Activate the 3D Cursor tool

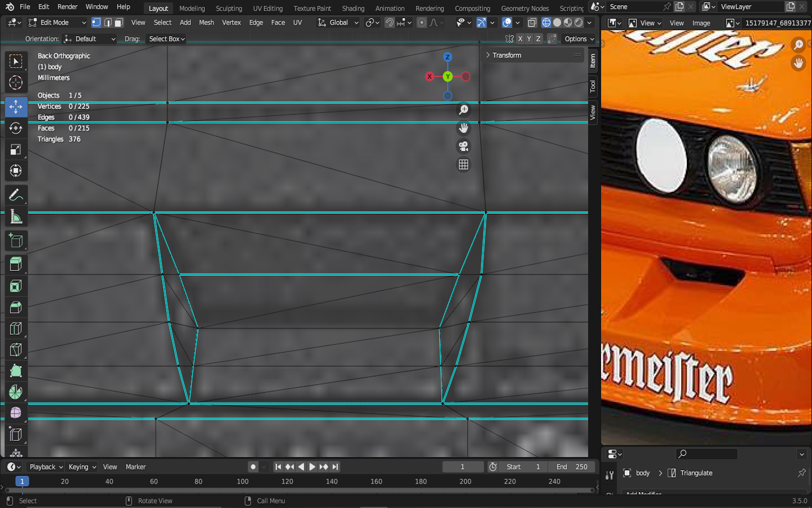[x=16, y=82]
